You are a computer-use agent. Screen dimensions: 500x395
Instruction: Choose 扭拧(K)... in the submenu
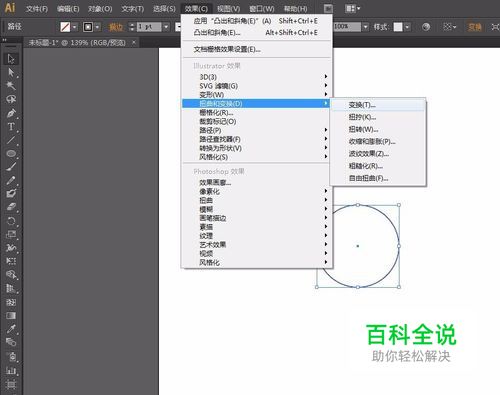378,117
